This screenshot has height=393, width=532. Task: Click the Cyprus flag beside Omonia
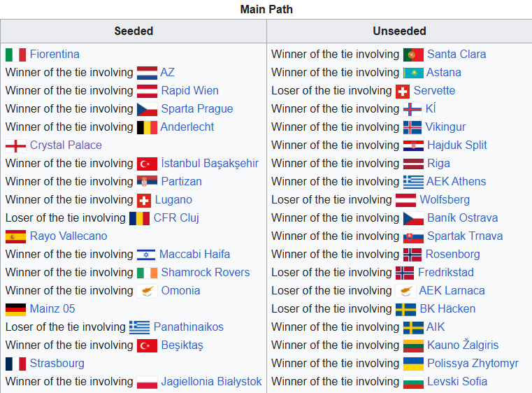pyautogui.click(x=147, y=291)
